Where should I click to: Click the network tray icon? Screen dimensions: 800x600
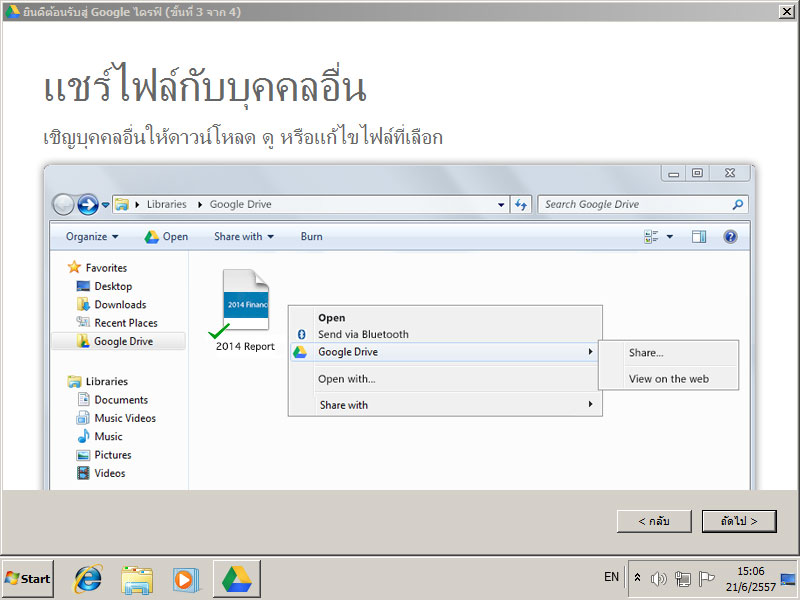coord(682,579)
